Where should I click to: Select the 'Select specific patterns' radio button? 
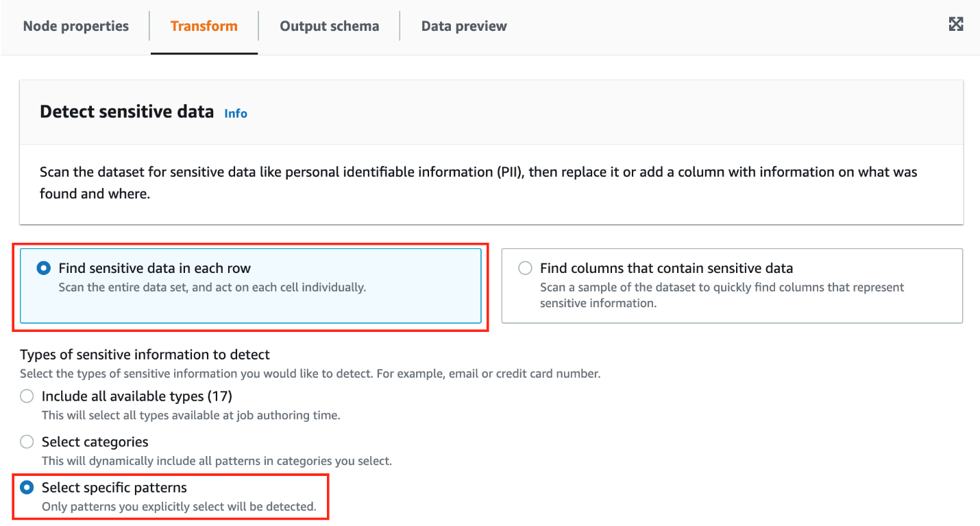[27, 488]
